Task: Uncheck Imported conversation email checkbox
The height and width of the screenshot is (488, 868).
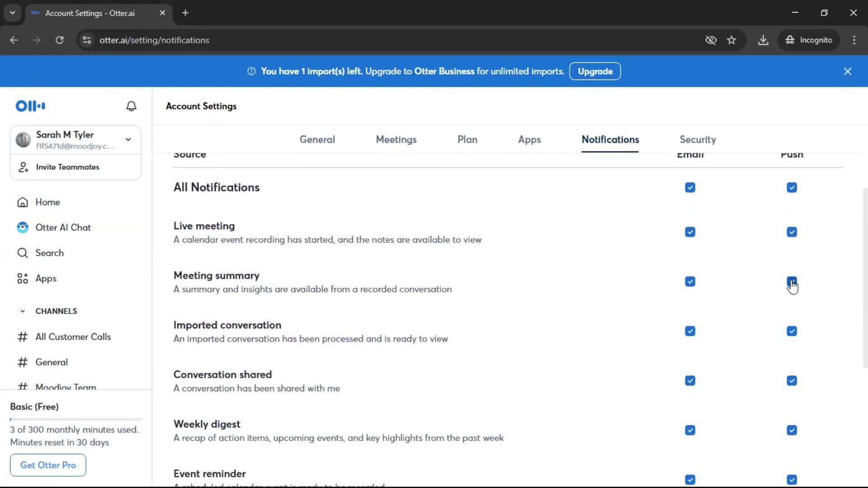Action: [x=690, y=331]
